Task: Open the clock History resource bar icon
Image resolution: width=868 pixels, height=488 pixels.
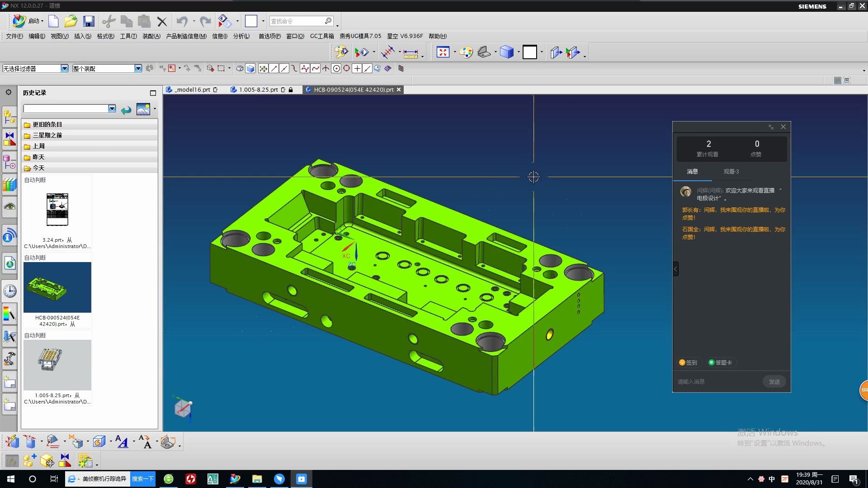Action: point(9,291)
